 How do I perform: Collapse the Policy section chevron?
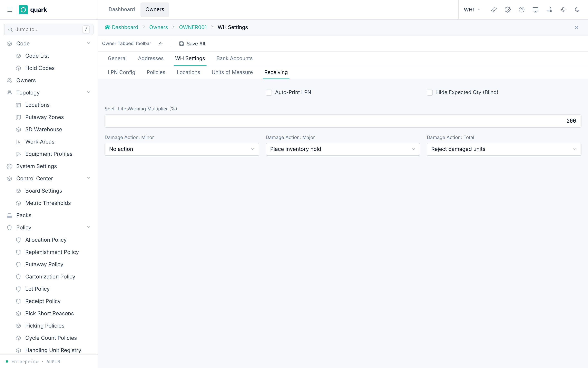click(x=88, y=227)
